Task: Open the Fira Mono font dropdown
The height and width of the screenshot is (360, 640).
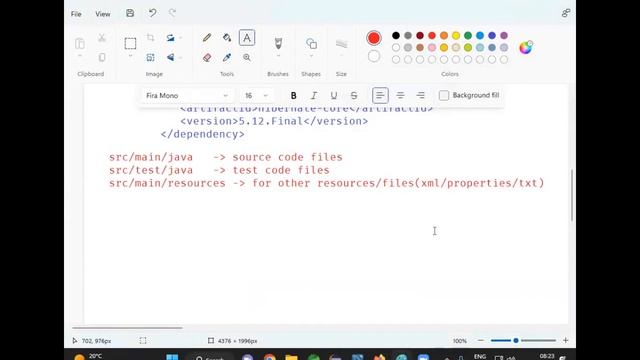Action: 187,96
